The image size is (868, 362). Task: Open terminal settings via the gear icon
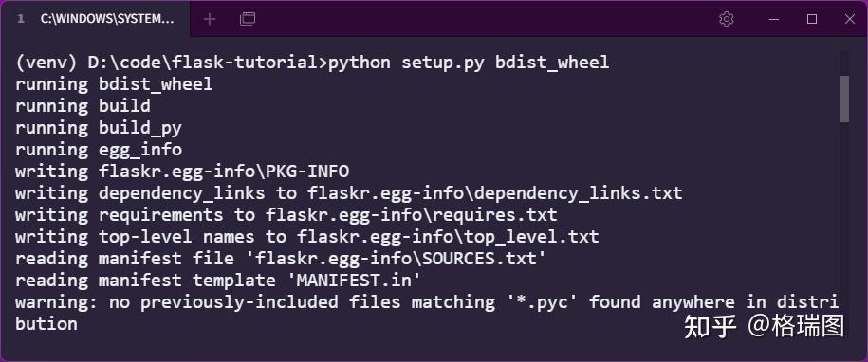pos(727,19)
